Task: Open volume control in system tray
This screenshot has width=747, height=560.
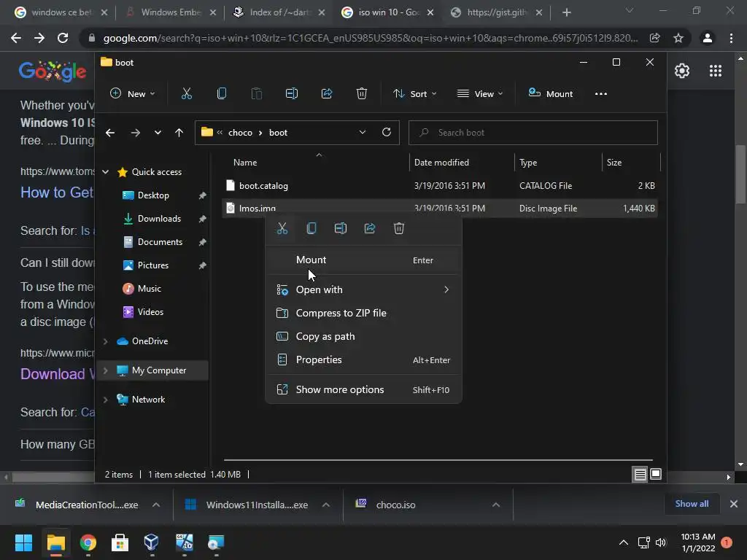Action: tap(661, 542)
